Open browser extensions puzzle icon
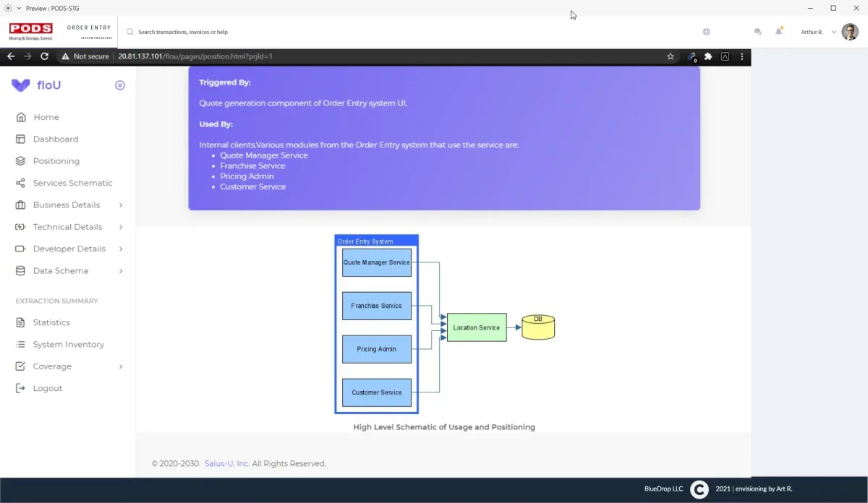Image resolution: width=868 pixels, height=503 pixels. click(708, 56)
